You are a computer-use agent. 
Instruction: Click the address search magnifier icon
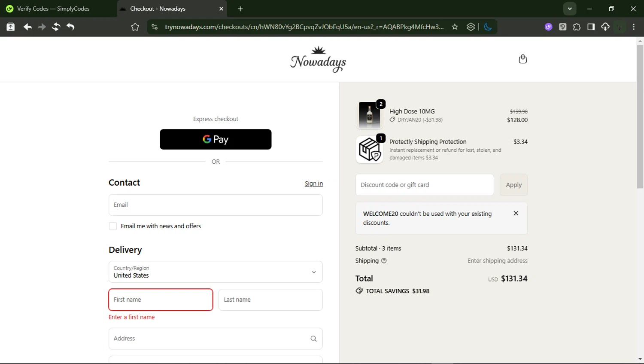pos(313,339)
